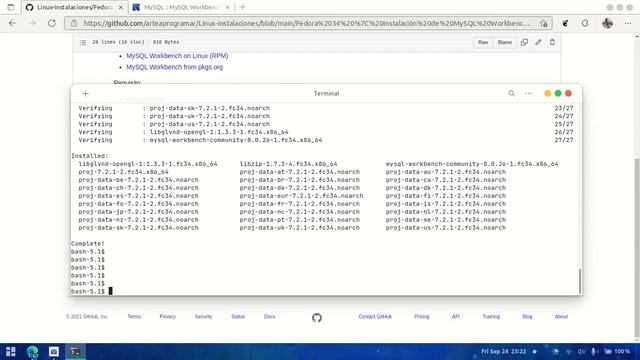Click the "Installed:" heading in Terminal
The image size is (640, 360).
point(90,156)
